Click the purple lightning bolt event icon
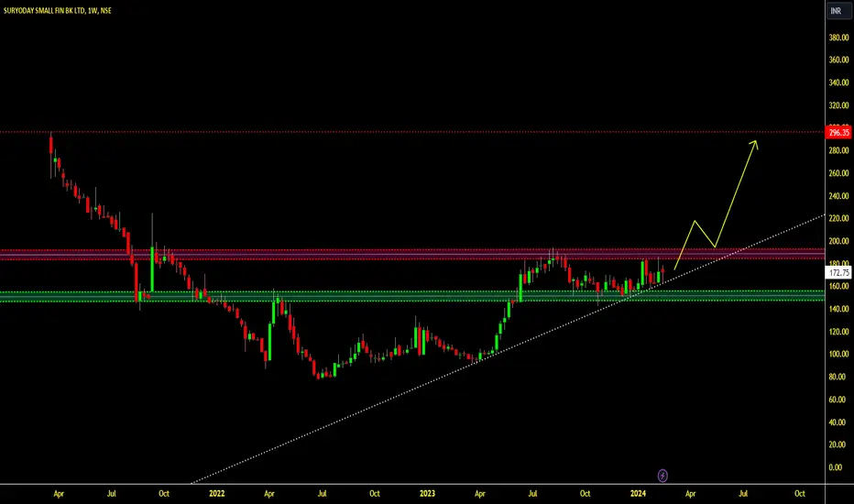 click(x=662, y=476)
